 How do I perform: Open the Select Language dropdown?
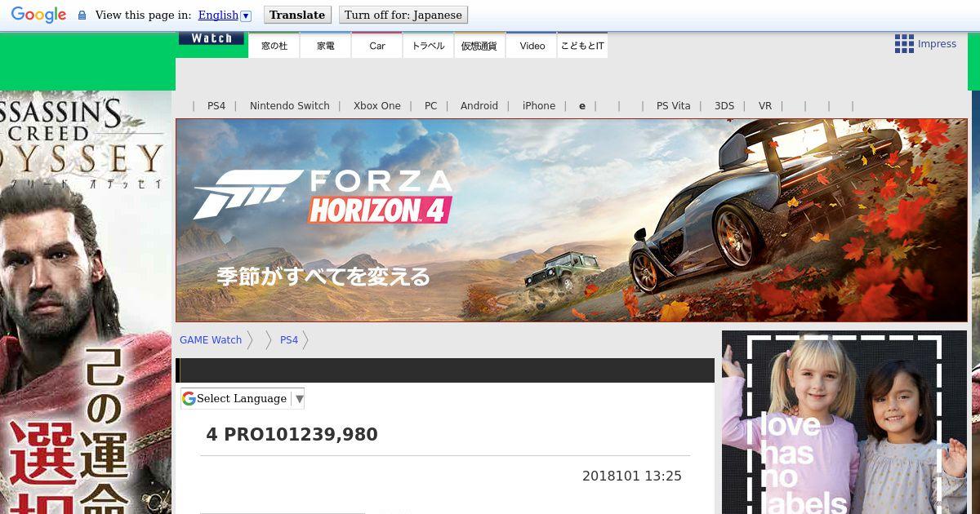point(243,398)
